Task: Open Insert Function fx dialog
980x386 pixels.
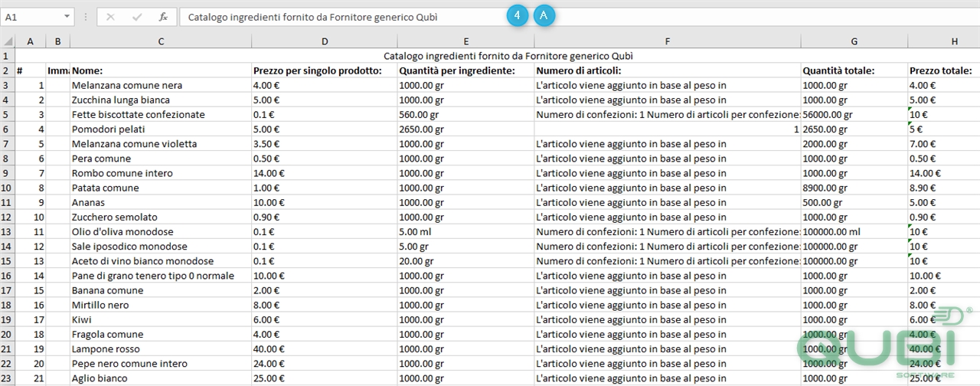Action: point(163,16)
